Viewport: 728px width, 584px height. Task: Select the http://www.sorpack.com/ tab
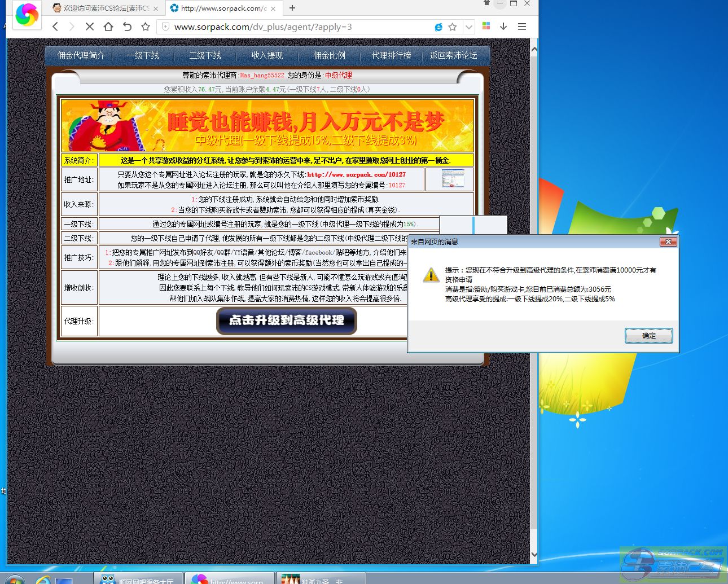tap(223, 8)
